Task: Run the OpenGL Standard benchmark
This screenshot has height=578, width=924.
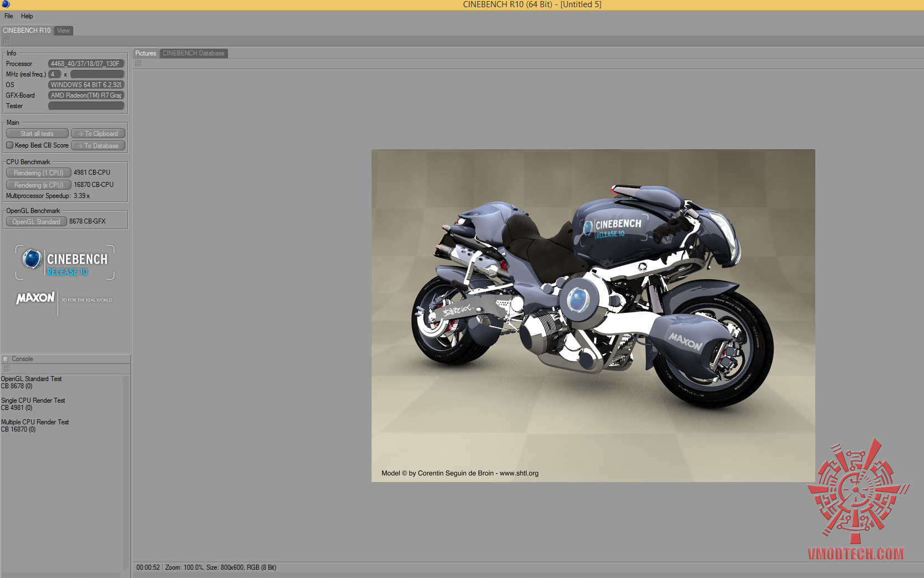Action: 37,222
